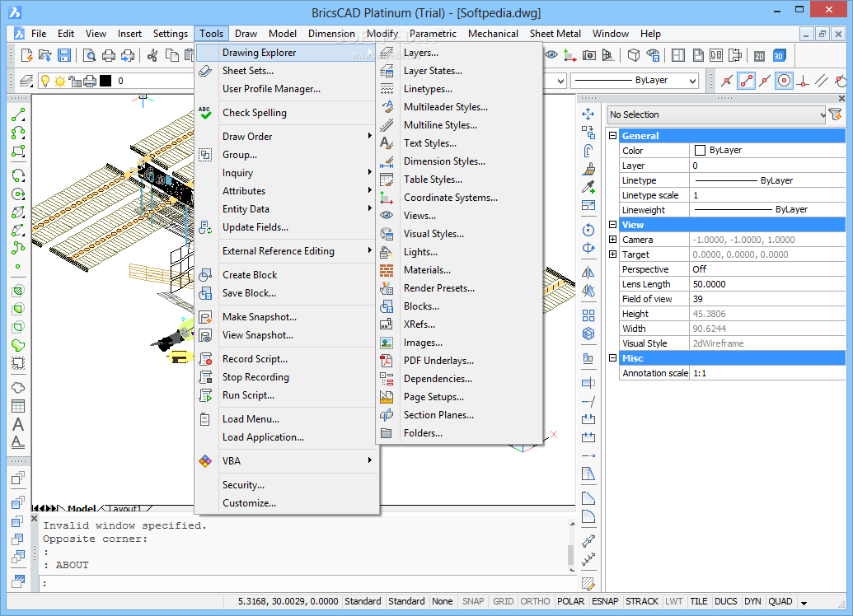Click the Record Script icon
Viewport: 853px width, 616px height.
[x=205, y=359]
